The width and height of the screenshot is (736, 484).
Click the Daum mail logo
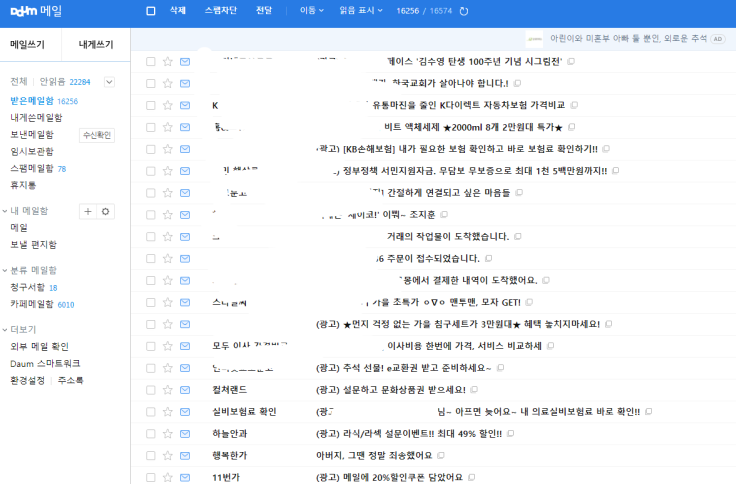coord(36,11)
